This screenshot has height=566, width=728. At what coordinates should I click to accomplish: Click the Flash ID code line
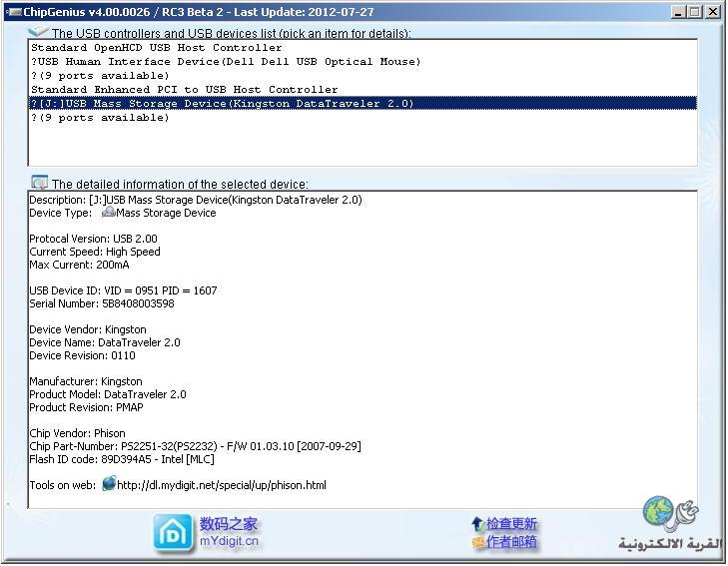pos(122,460)
